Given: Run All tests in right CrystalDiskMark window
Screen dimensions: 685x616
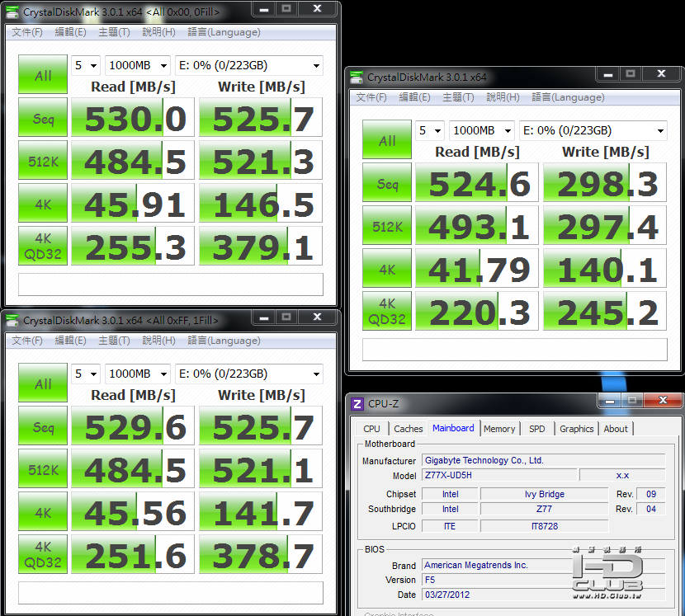Looking at the screenshot, I should coord(387,139).
